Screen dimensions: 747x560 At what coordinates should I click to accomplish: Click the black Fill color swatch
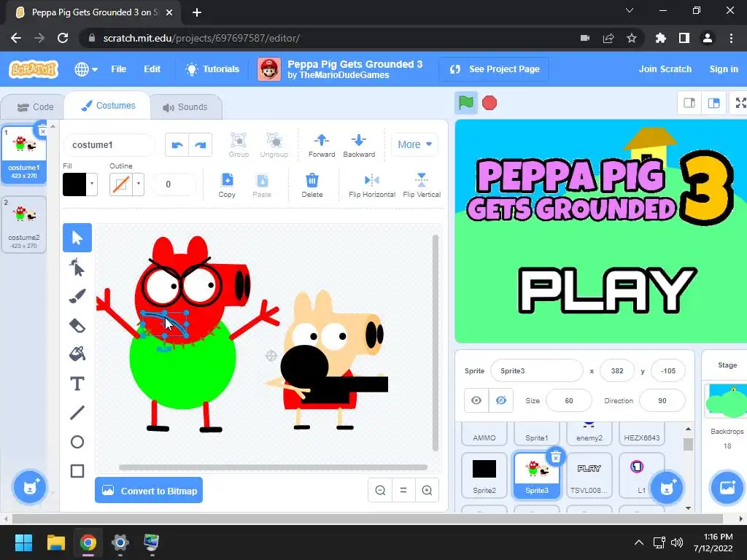[75, 184]
